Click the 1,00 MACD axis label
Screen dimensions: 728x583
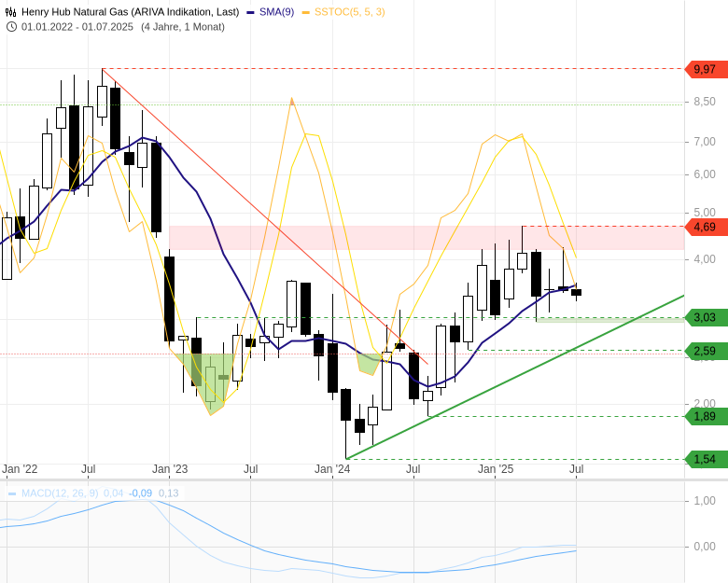click(x=705, y=501)
